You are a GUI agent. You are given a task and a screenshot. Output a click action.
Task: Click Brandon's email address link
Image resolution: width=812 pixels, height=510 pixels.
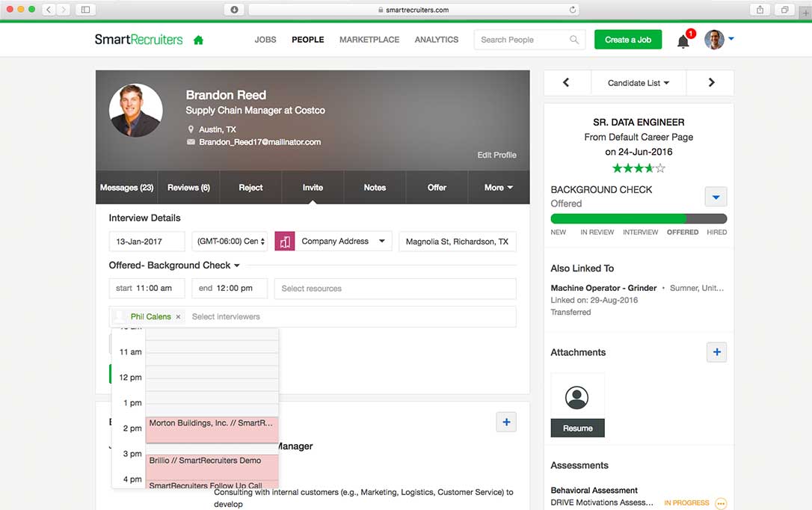(260, 142)
